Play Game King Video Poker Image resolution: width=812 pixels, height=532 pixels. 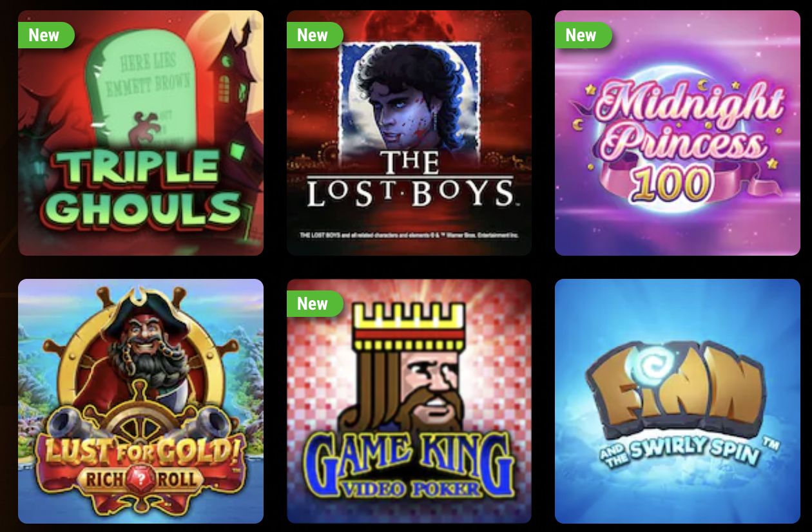click(x=409, y=401)
